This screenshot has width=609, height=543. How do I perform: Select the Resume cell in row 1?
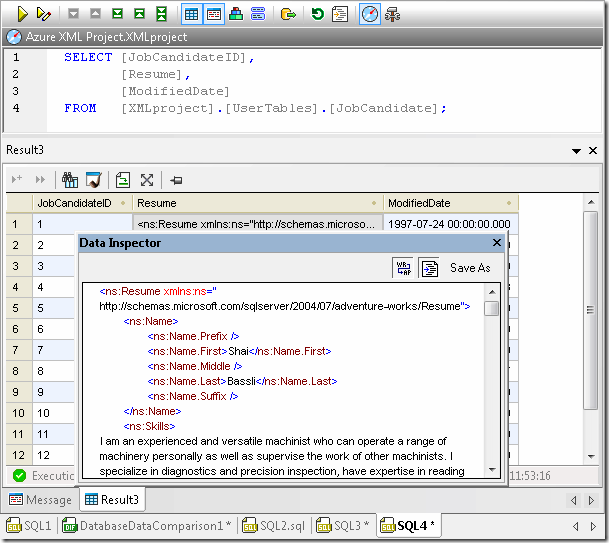pyautogui.click(x=258, y=224)
